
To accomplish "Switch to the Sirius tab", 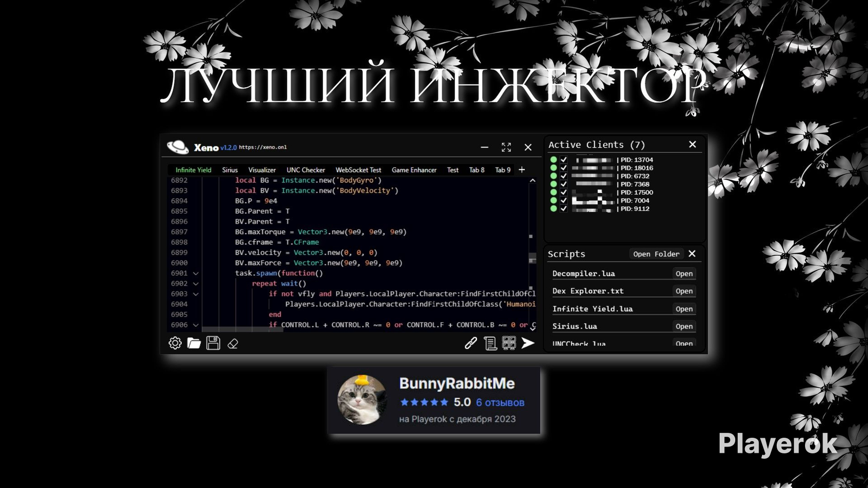I will 230,170.
